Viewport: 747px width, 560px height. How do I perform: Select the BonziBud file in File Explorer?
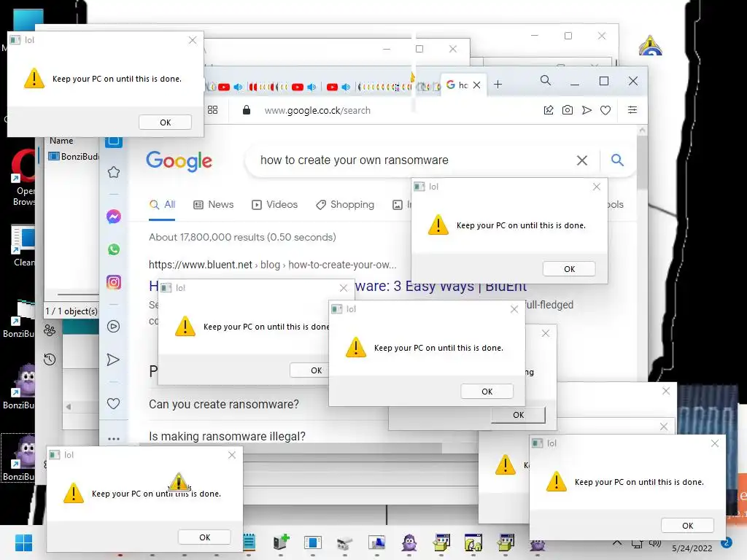click(74, 156)
